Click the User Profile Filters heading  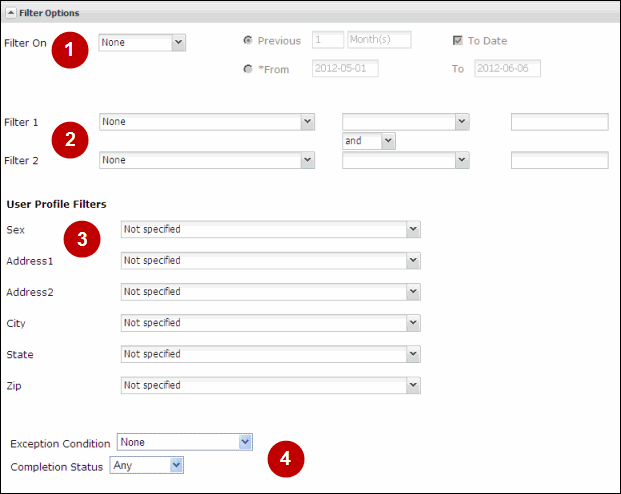tap(57, 204)
